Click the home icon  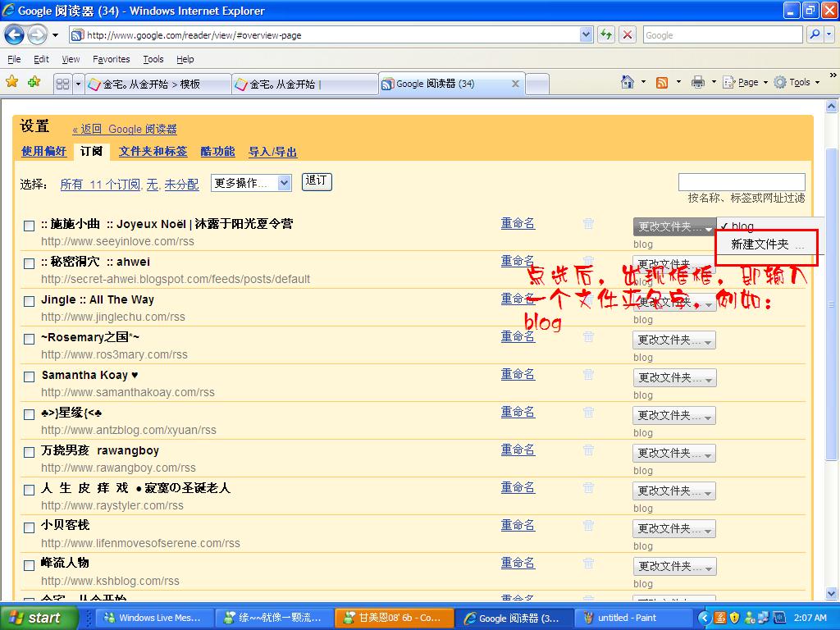(x=627, y=82)
